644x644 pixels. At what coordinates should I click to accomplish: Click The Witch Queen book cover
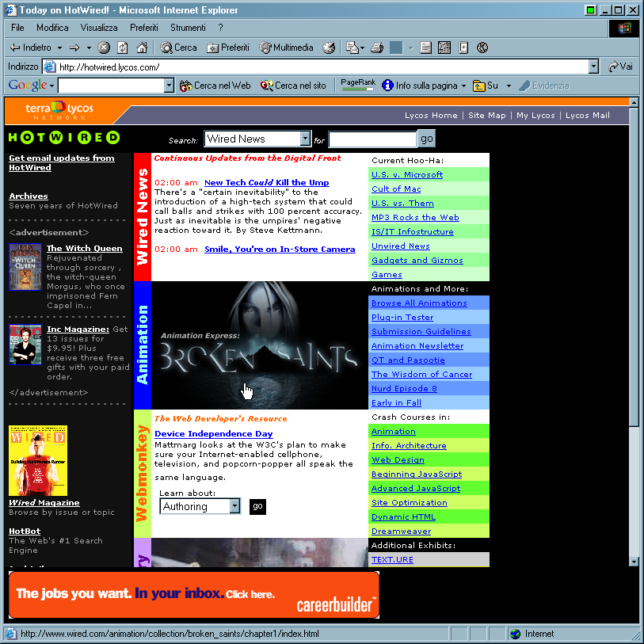point(25,267)
